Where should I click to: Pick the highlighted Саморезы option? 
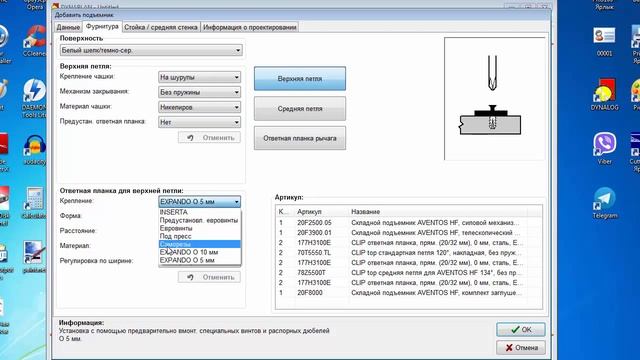(x=200, y=244)
